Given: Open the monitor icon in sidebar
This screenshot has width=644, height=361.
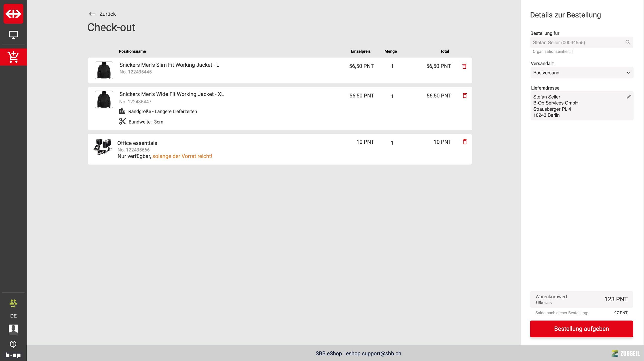Looking at the screenshot, I should tap(13, 35).
